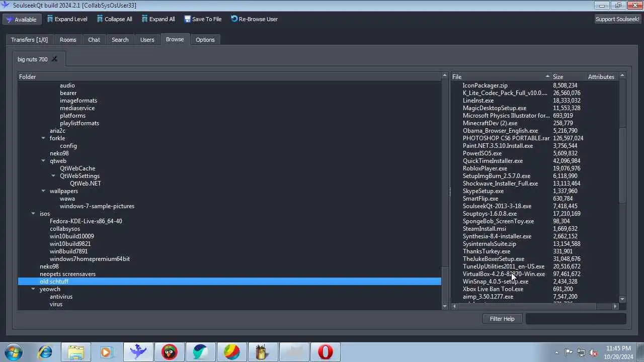Open Windows Explorer folder icon in taskbar
This screenshot has height=362, width=644.
(76, 352)
